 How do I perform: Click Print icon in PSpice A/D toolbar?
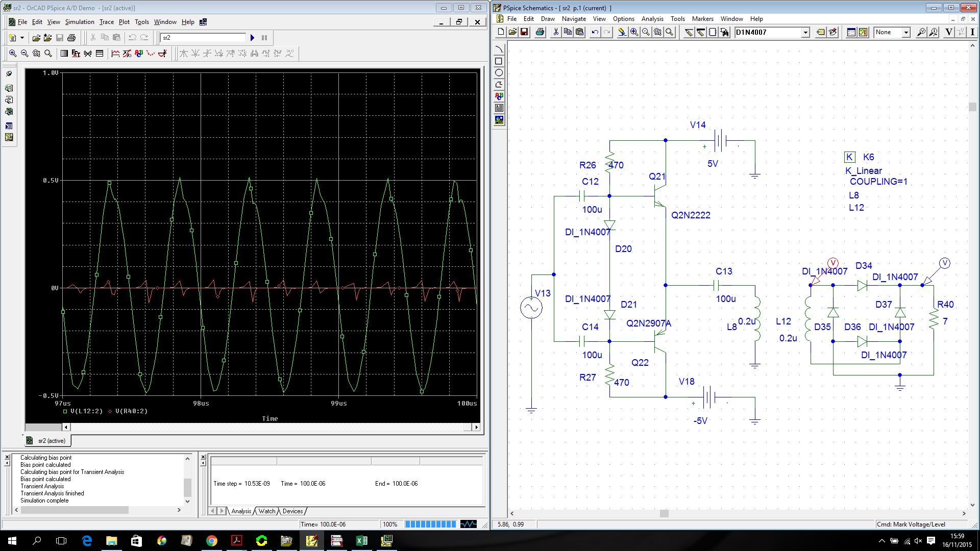click(x=71, y=38)
